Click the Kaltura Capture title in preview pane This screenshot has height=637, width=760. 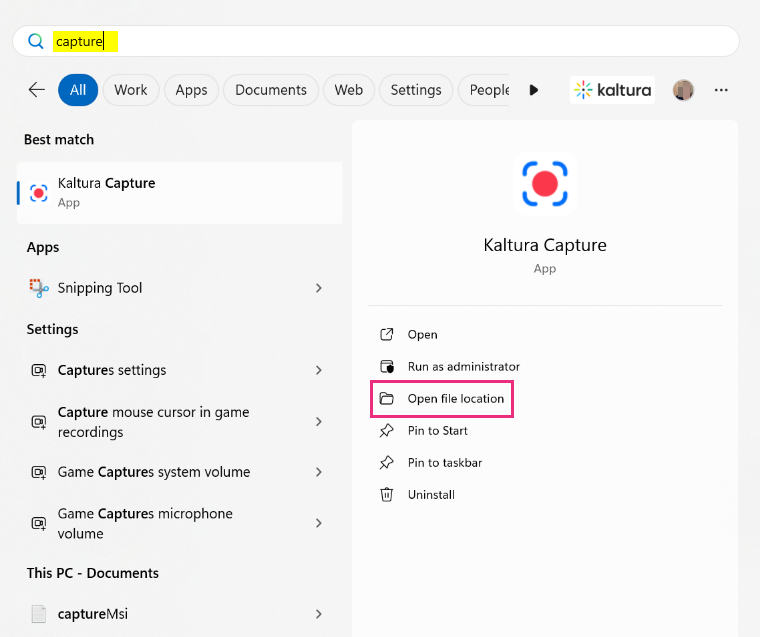point(545,245)
